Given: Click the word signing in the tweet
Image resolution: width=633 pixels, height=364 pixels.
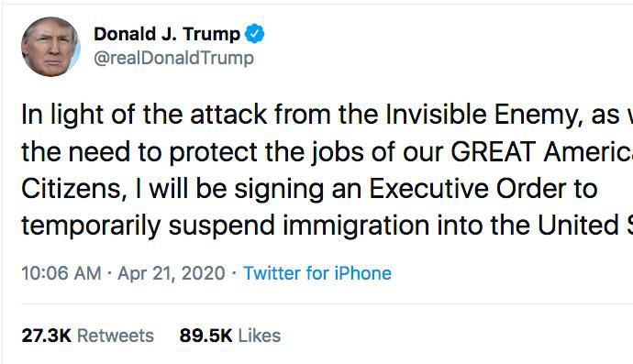Looking at the screenshot, I should click(x=279, y=191).
